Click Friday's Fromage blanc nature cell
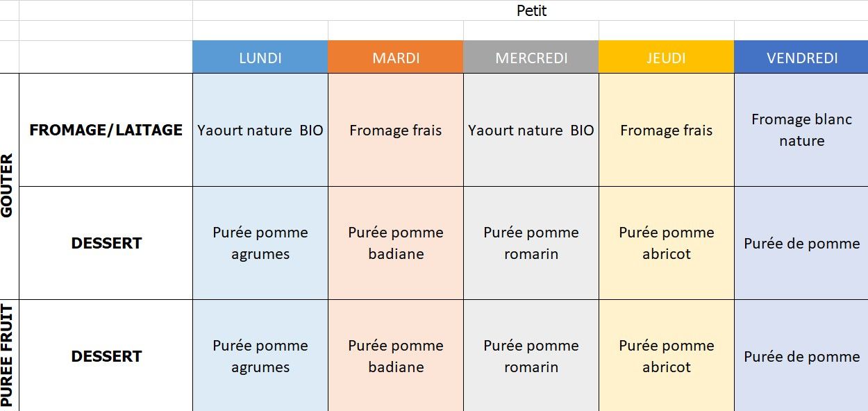Image resolution: width=868 pixels, height=411 pixels. 801,130
